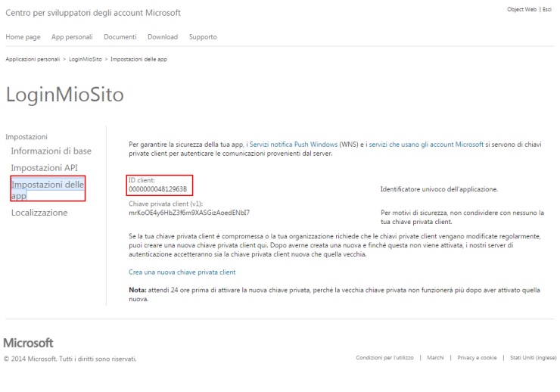The height and width of the screenshot is (392, 560).
Task: Open the Supporto navigation item
Action: pos(203,37)
